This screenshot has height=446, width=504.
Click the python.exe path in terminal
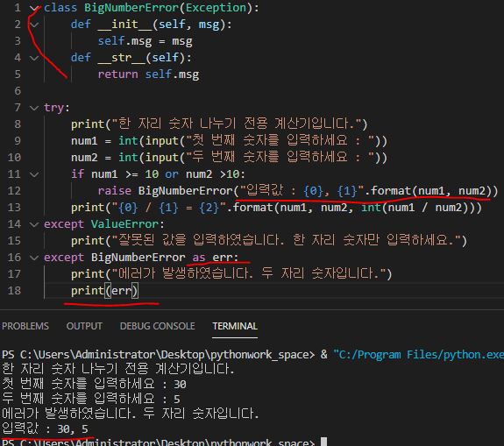[418, 355]
